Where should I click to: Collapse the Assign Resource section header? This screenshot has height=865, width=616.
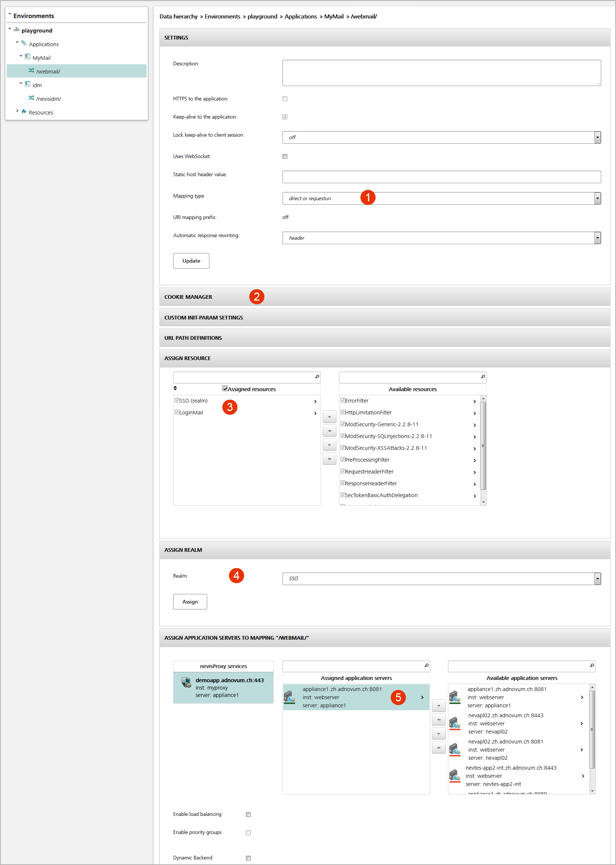384,358
